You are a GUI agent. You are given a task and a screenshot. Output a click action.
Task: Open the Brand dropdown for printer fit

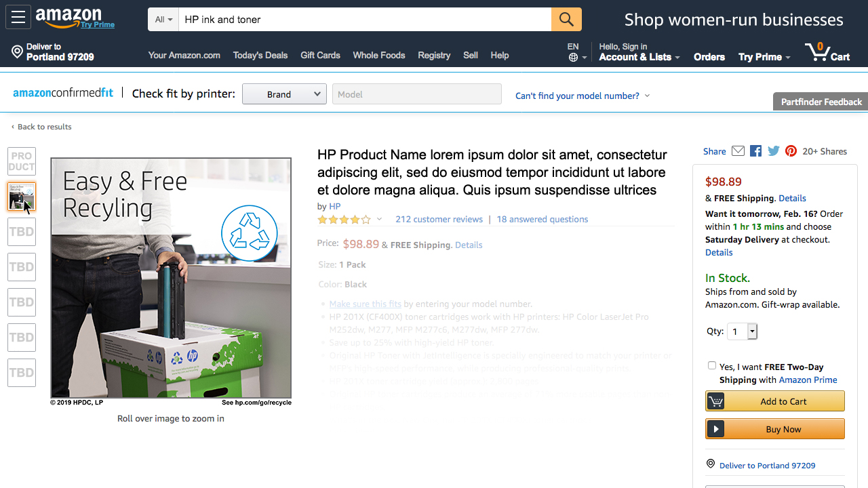point(284,94)
